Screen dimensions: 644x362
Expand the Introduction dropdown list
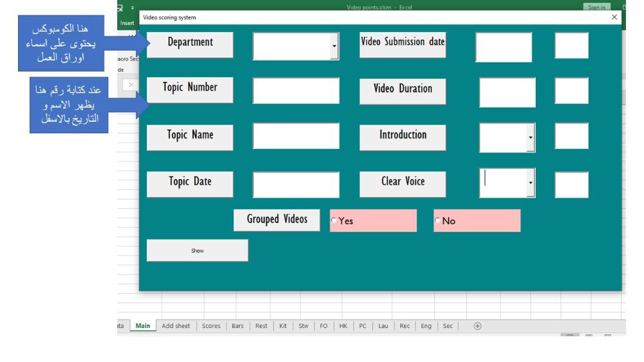531,137
